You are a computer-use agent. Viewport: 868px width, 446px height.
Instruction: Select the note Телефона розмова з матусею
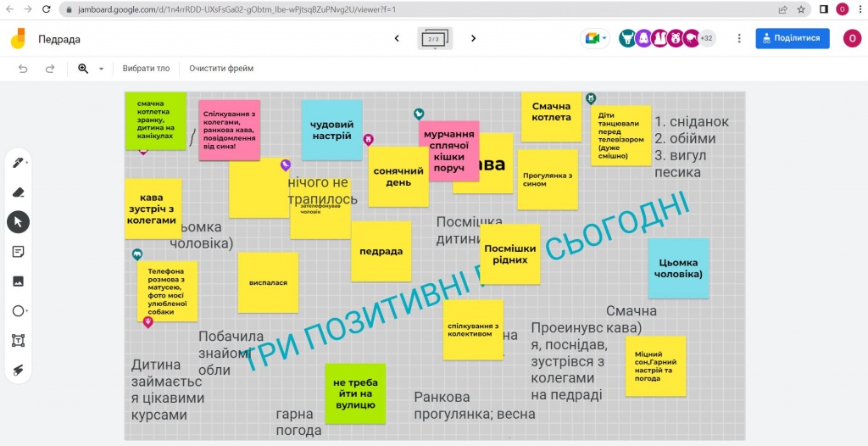pos(167,292)
